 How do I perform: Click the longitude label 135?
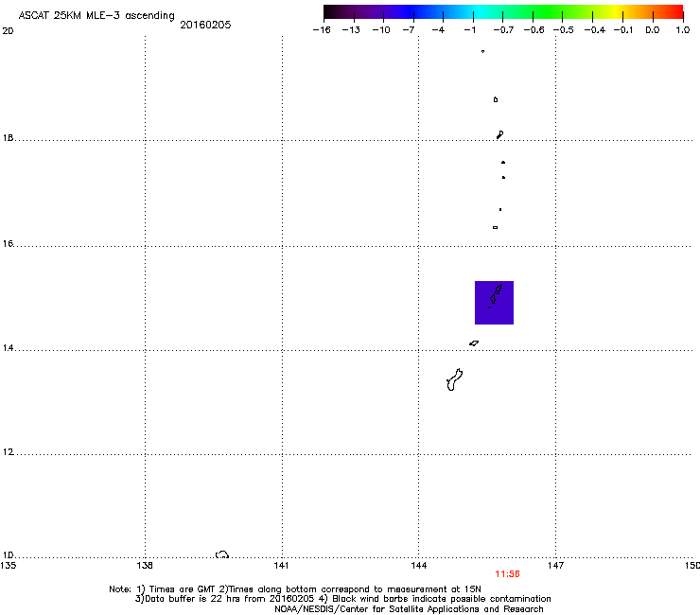[x=8, y=566]
